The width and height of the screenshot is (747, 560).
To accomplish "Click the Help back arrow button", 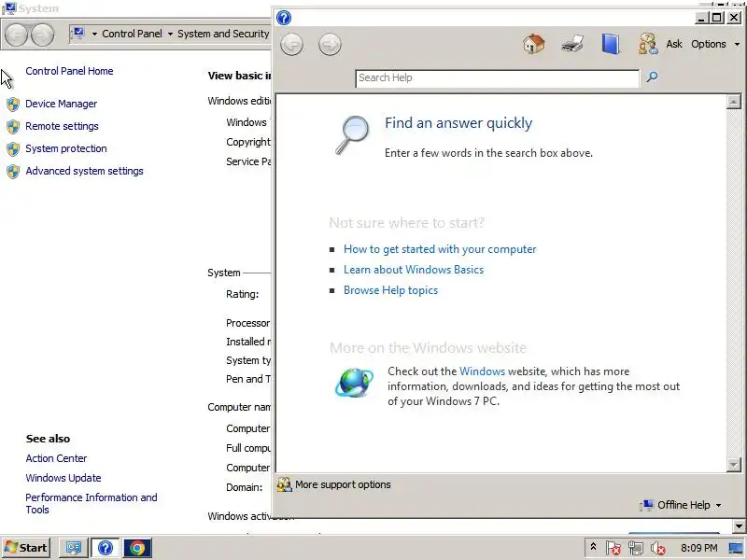I will [291, 45].
